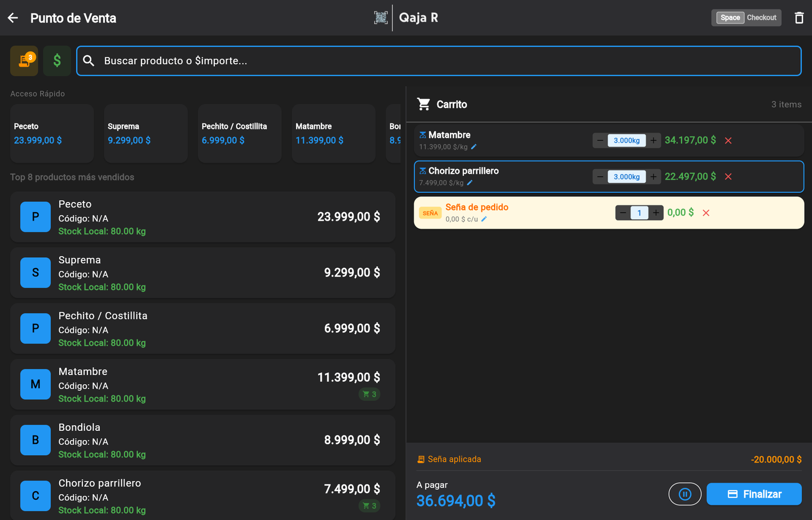Viewport: 812px width, 520px height.
Task: Focus the product search field
Action: click(x=439, y=61)
